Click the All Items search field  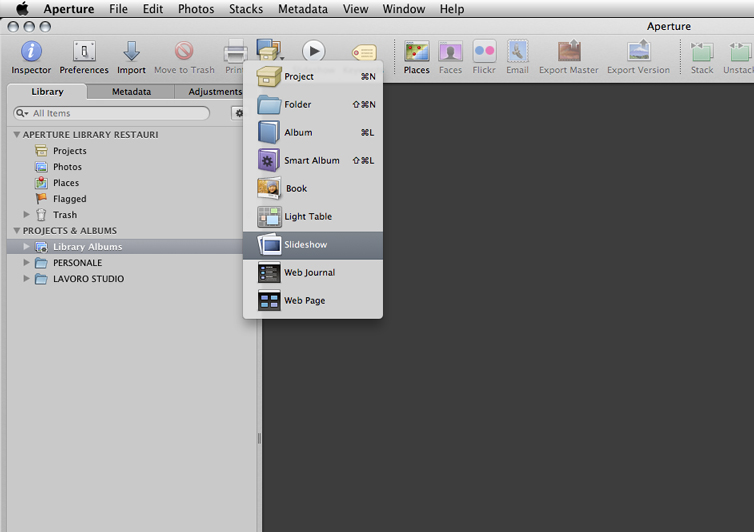pos(112,113)
